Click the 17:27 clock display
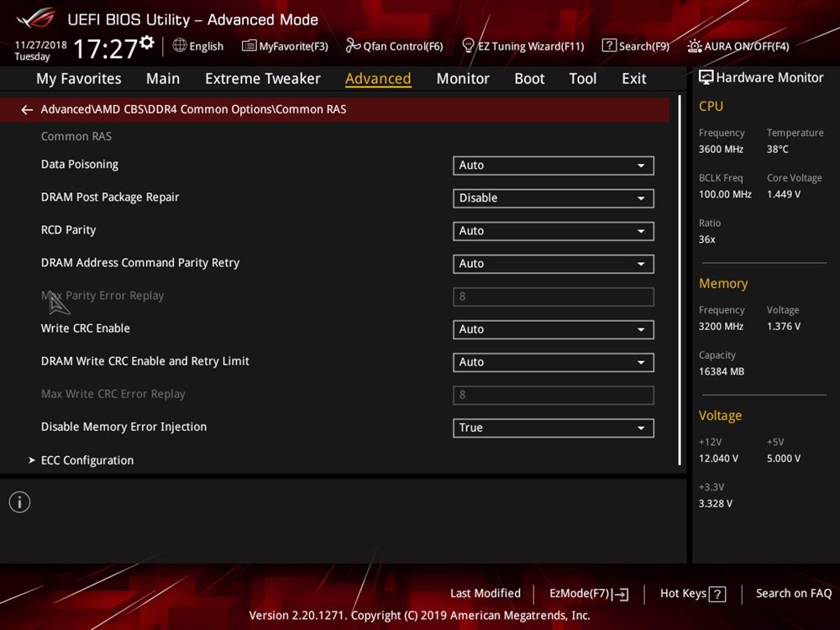840x630 pixels. tap(106, 49)
